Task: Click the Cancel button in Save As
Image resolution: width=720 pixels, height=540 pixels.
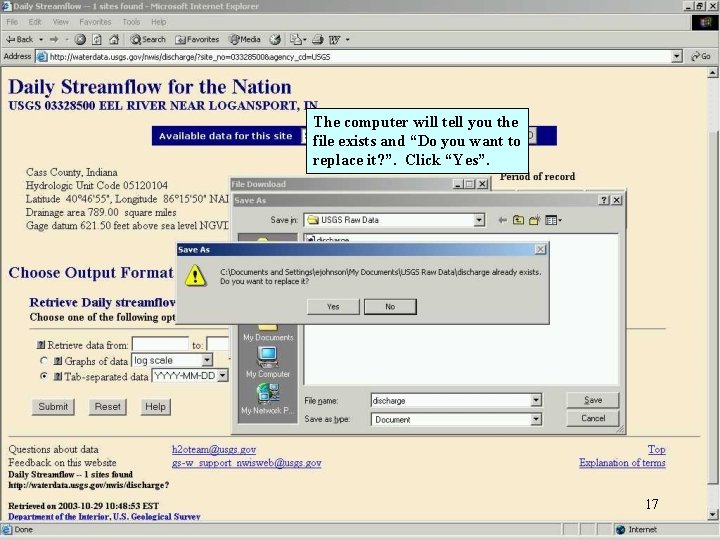Action: pyautogui.click(x=593, y=418)
